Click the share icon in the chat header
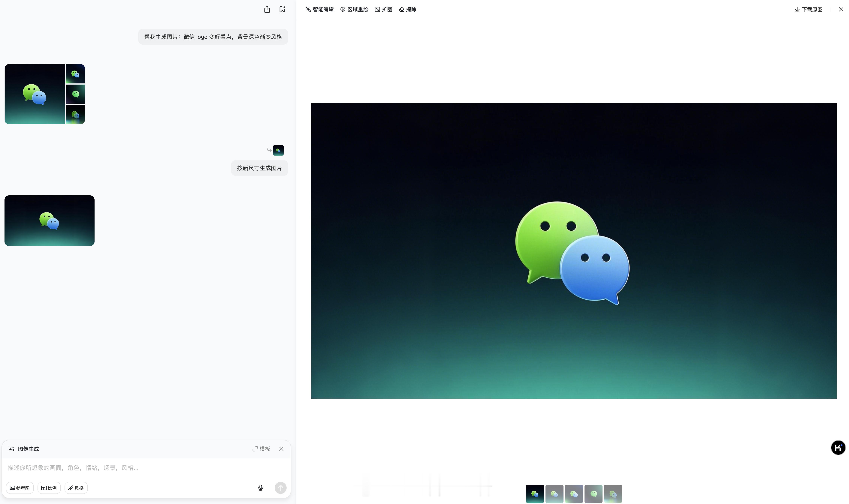Image resolution: width=849 pixels, height=504 pixels. (267, 10)
